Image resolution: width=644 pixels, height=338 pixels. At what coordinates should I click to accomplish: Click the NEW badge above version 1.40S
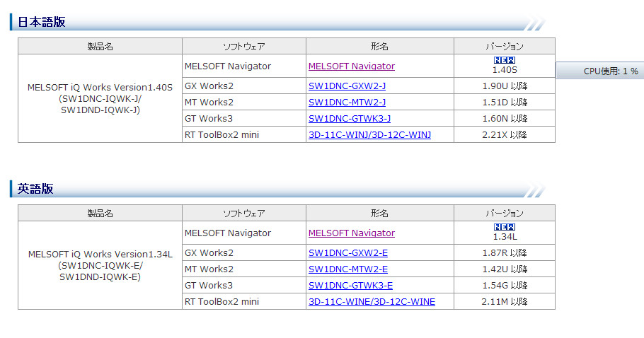point(504,61)
